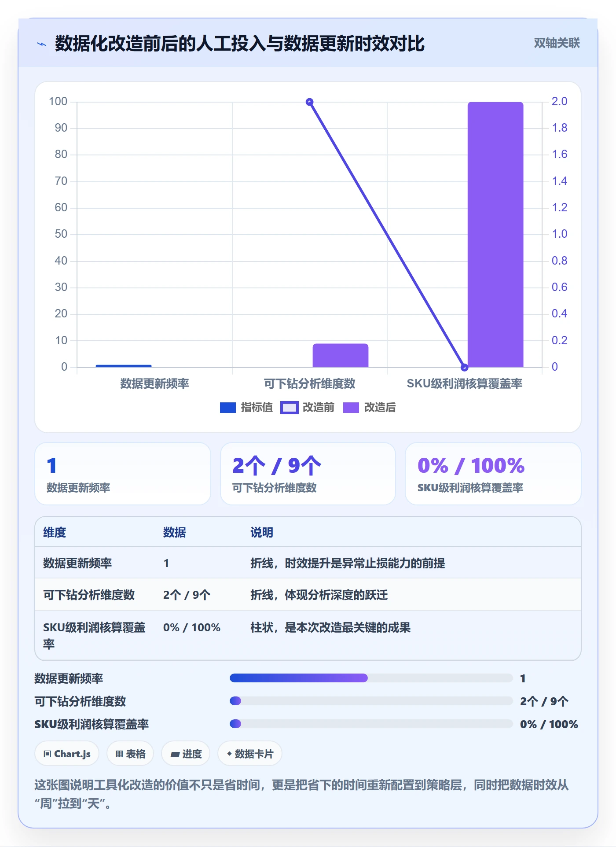Viewport: 616px width, 847px height.
Task: Open the stat card showing 2个 / 9个
Action: coord(308,474)
